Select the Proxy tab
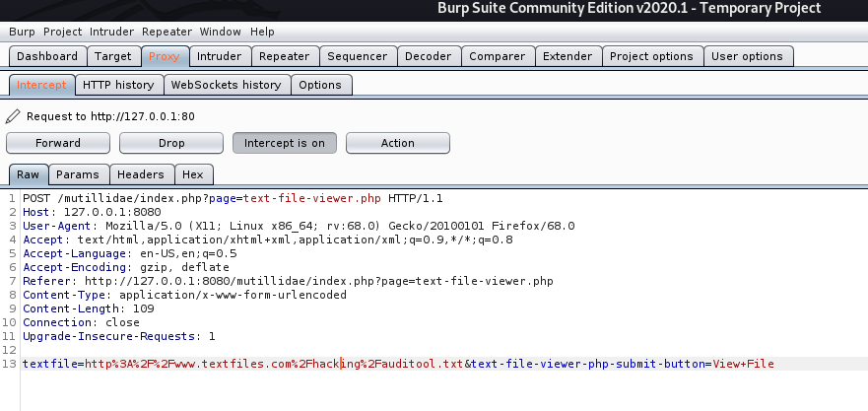 pyautogui.click(x=165, y=56)
